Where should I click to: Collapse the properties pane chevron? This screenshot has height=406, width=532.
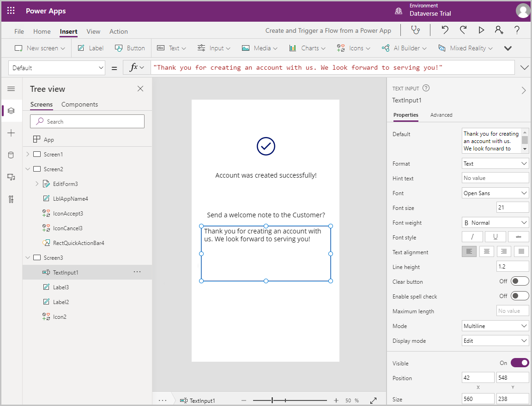tap(524, 90)
